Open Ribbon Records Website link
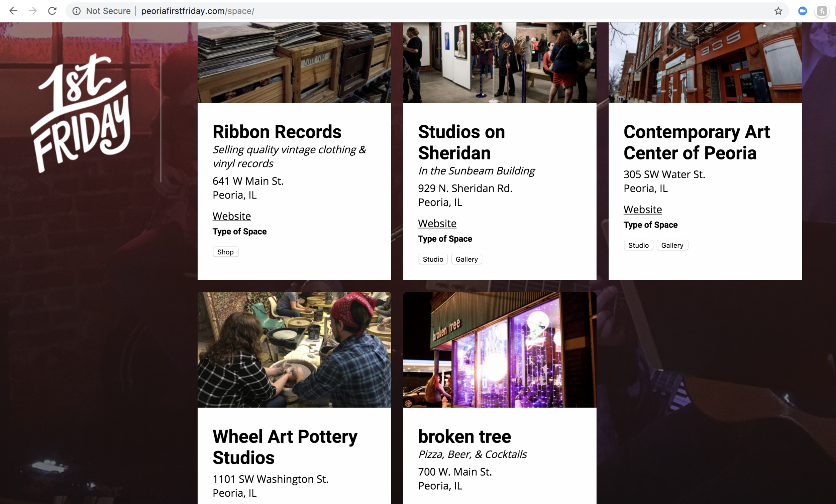 (231, 216)
